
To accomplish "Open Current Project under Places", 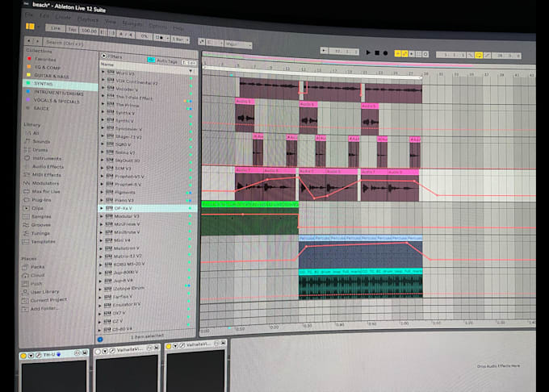I will pos(48,300).
